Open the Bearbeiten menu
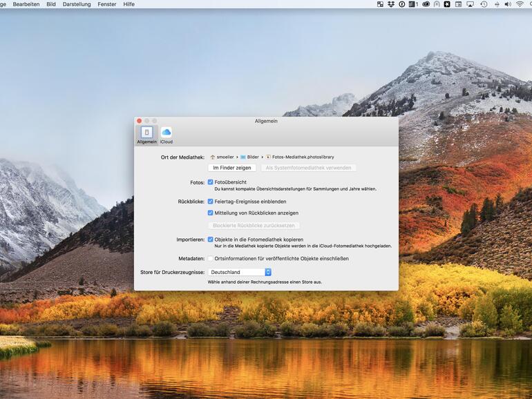 (x=26, y=4)
